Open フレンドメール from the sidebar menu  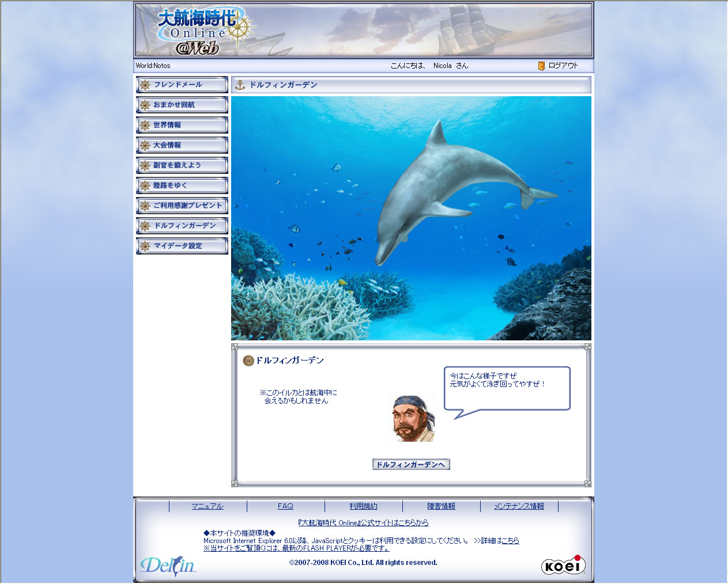(182, 85)
